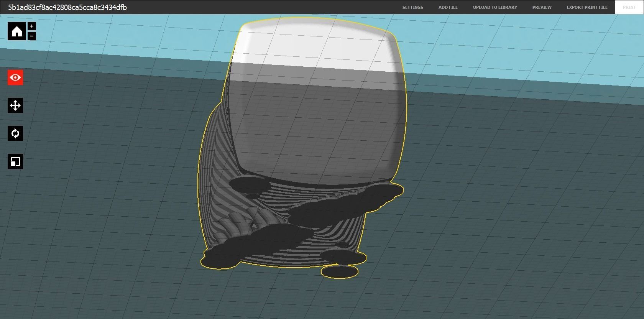
Task: Zoom in with the plus button
Action: (32, 26)
